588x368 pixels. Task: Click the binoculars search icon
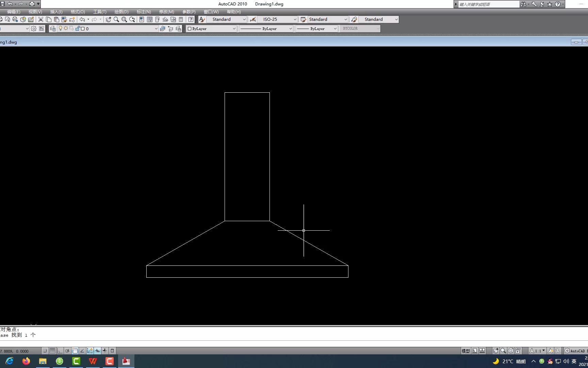[523, 4]
